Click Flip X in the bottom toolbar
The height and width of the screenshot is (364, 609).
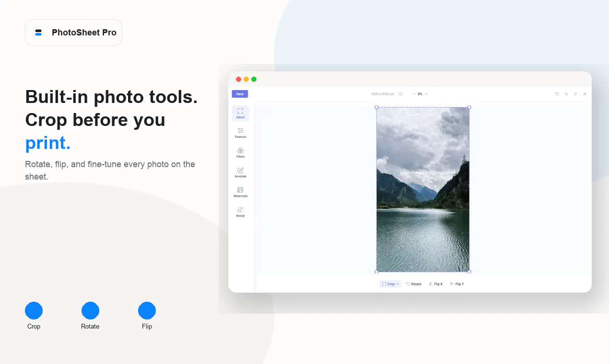click(x=435, y=284)
